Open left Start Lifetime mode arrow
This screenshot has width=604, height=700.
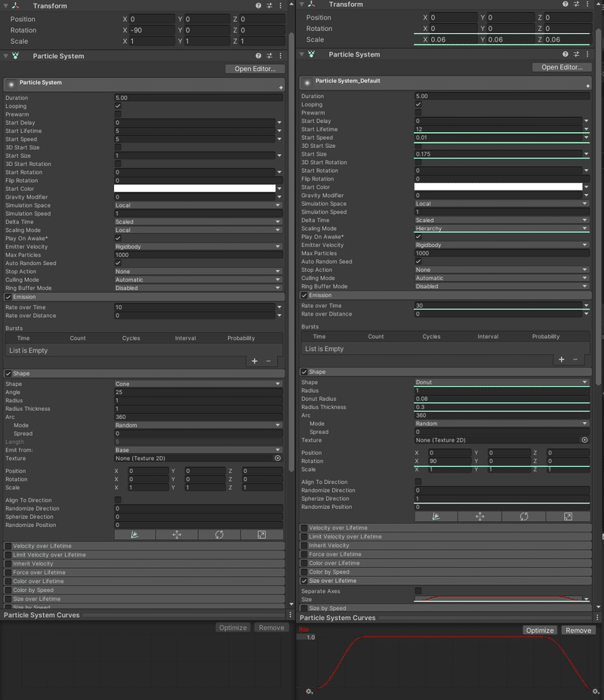coord(279,131)
